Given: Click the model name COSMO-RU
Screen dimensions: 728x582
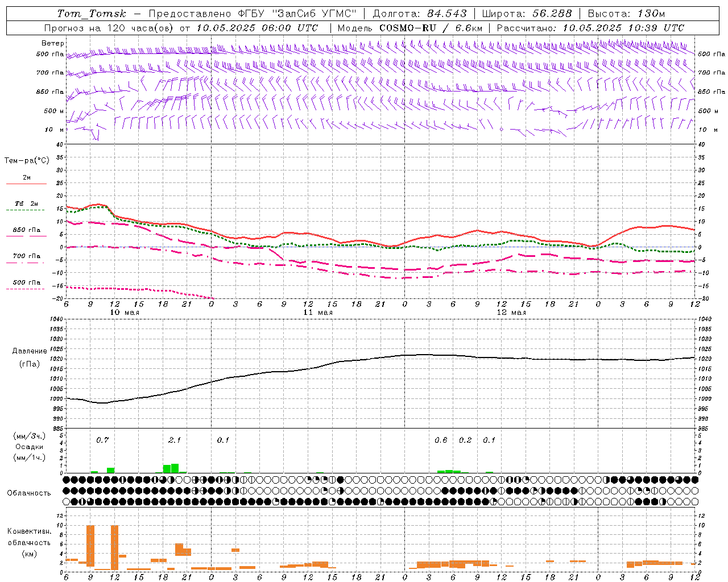Looking at the screenshot, I should tap(407, 28).
